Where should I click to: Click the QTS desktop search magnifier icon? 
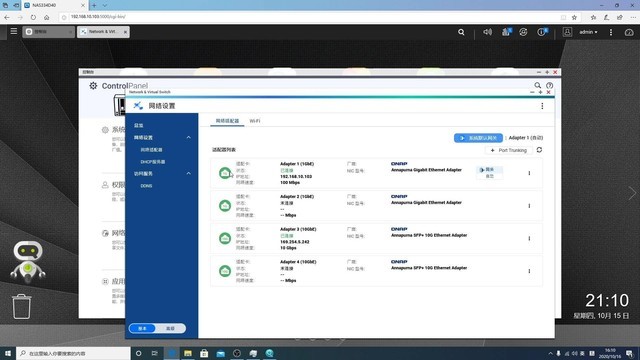tap(461, 32)
